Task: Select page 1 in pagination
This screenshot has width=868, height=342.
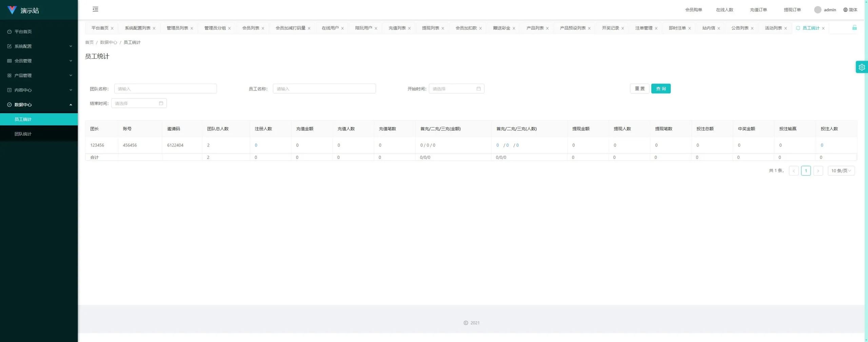Action: [806, 171]
